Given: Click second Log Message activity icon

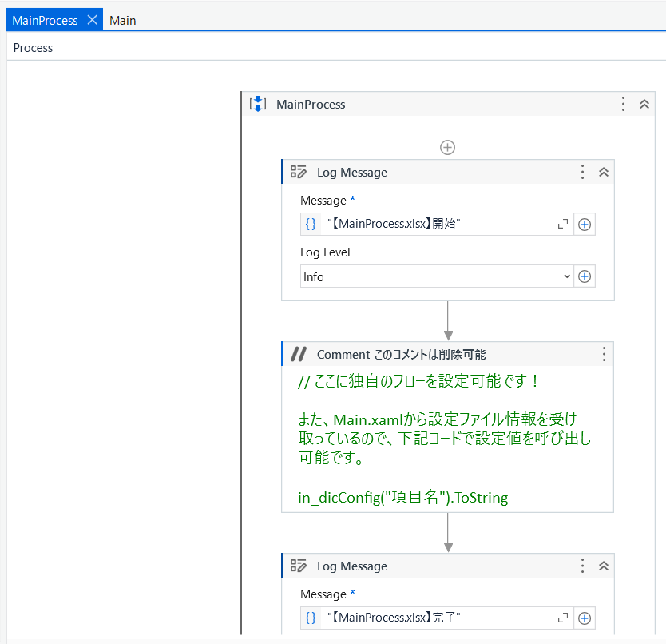Looking at the screenshot, I should [x=298, y=566].
